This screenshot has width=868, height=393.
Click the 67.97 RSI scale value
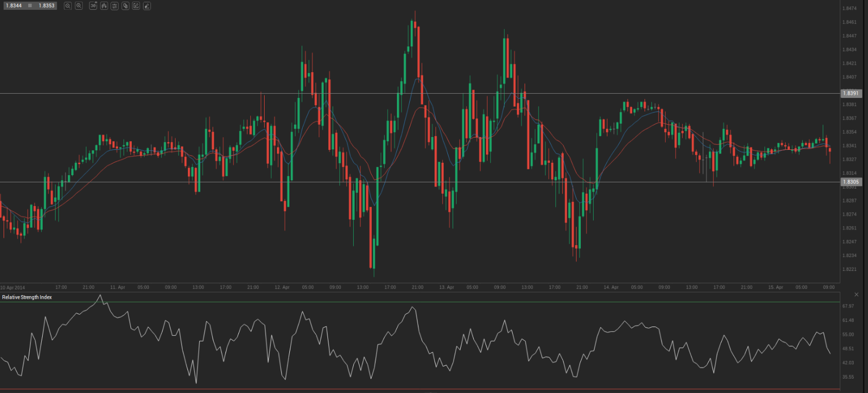[x=848, y=306]
